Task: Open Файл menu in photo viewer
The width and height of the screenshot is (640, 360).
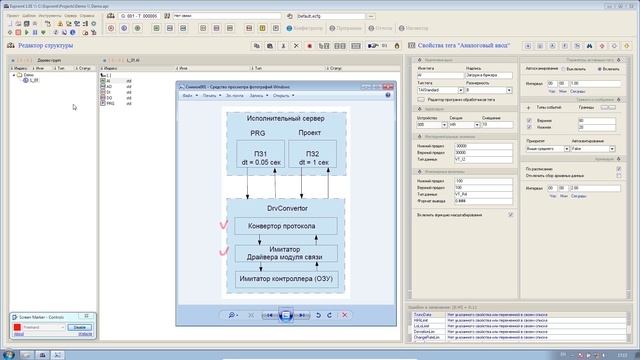Action: click(x=189, y=96)
